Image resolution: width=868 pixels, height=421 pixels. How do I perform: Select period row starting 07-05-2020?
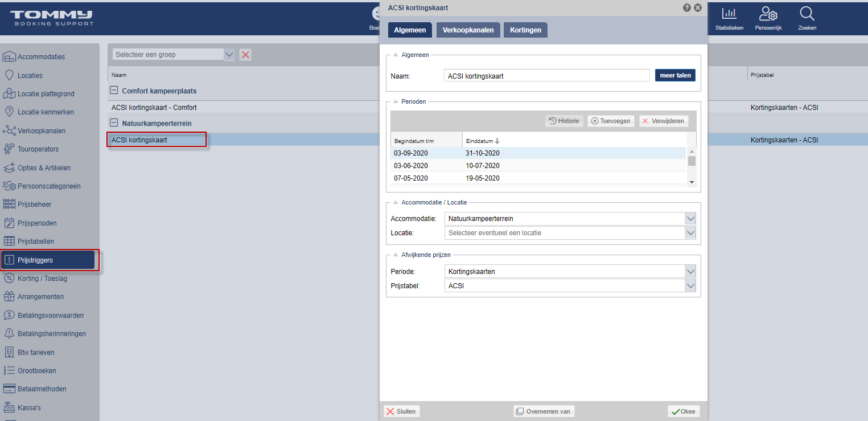coord(538,178)
